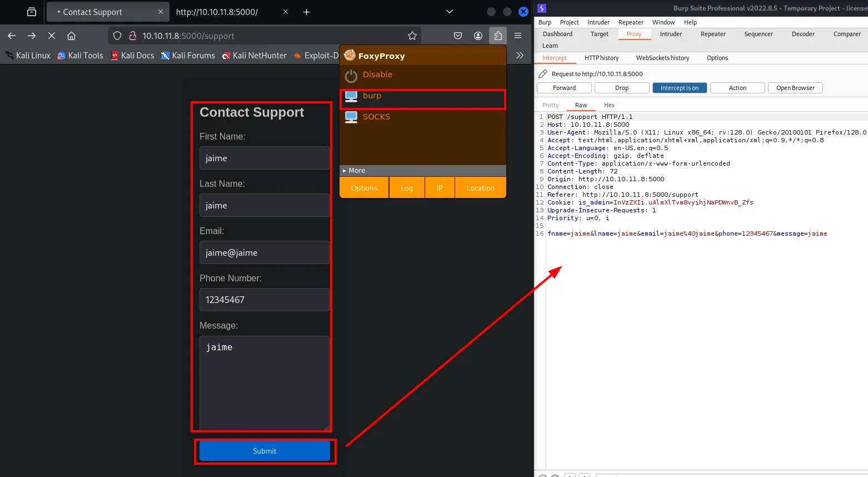Image resolution: width=868 pixels, height=477 pixels.
Task: Show more bookmarks with the overflow chevron
Action: [520, 56]
